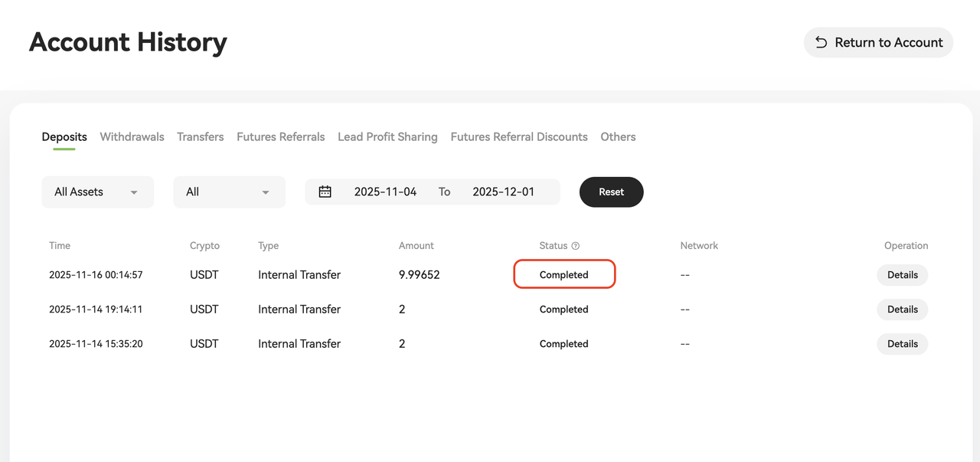This screenshot has height=462, width=980.
Task: Click the Return to Account button
Action: point(878,43)
